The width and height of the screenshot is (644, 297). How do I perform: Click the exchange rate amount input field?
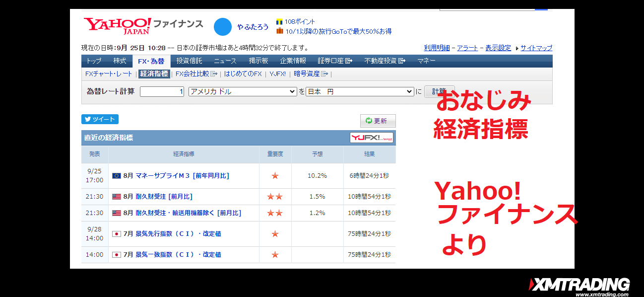pos(162,92)
